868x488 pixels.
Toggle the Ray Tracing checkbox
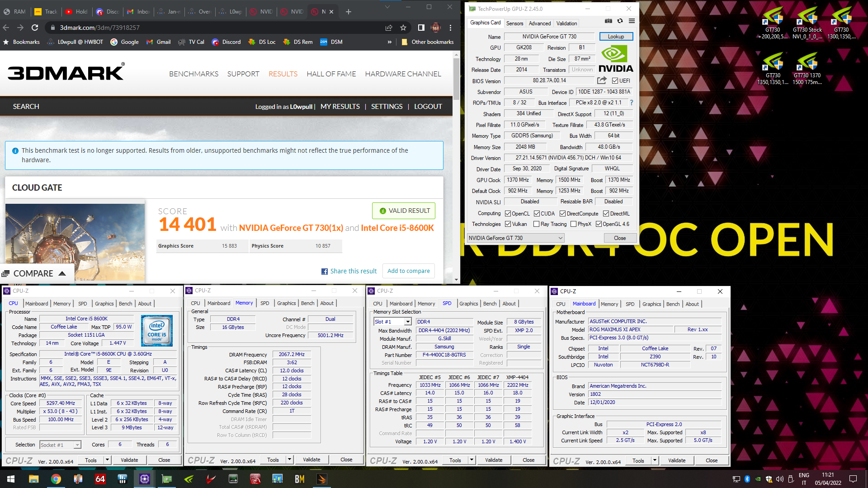536,224
